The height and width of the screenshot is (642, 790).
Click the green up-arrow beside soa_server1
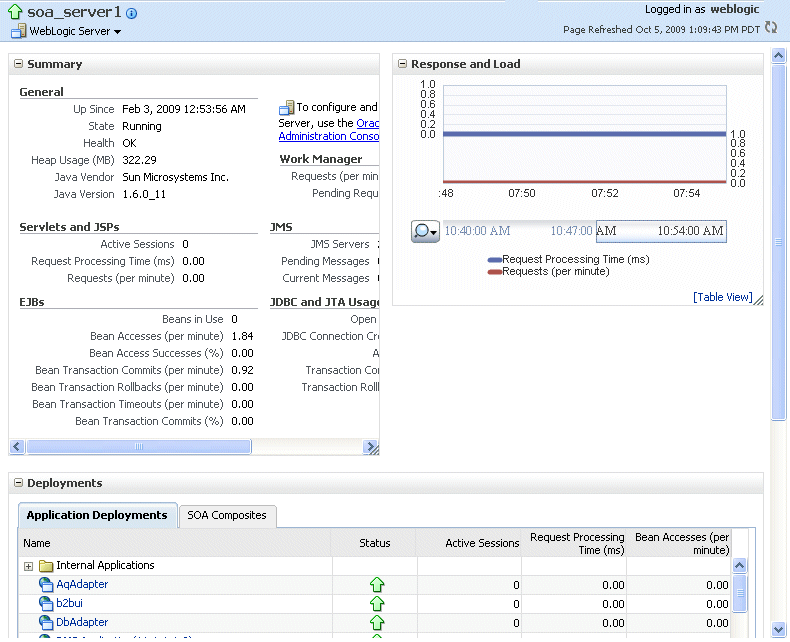15,11
